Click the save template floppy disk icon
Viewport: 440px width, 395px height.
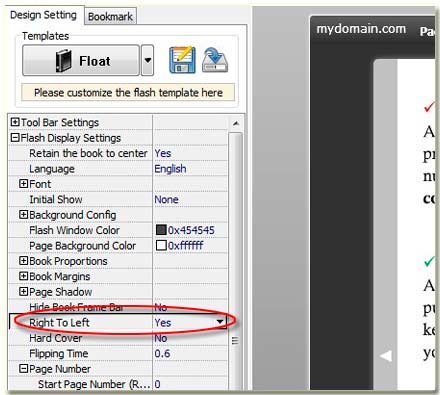tap(182, 60)
